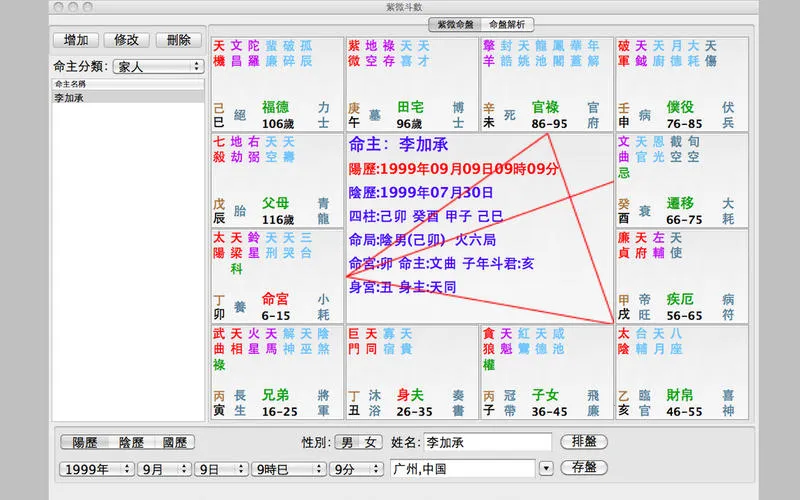Image resolution: width=800 pixels, height=500 pixels.
Task: Choose the 國曆 calendar option
Action: tap(173, 442)
